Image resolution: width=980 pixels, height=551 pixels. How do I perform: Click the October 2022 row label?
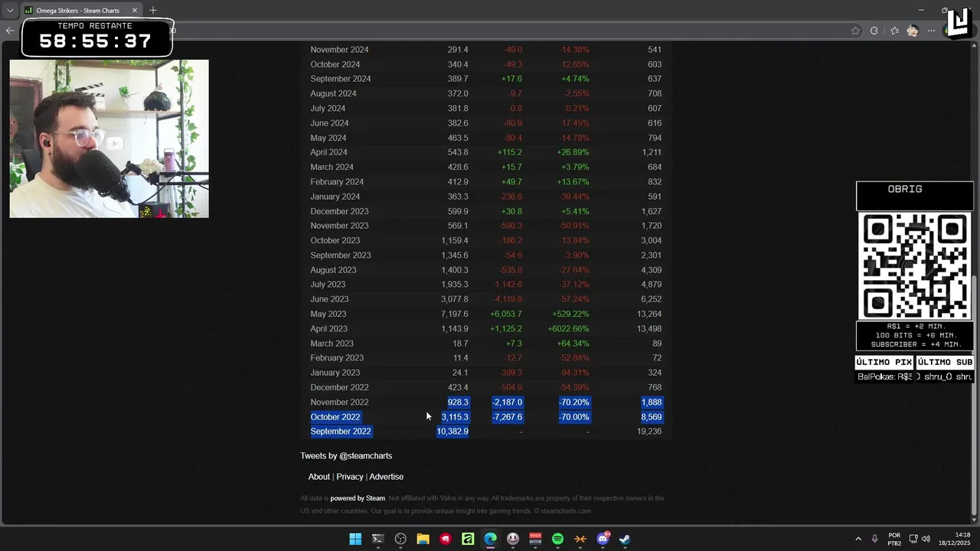335,417
